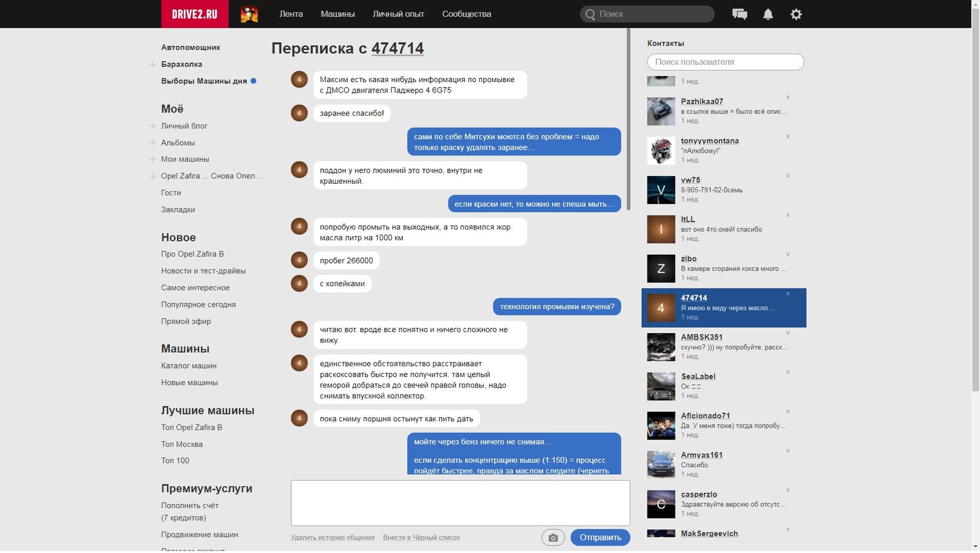Viewport: 980px width, 553px height.
Task: Click sender avatar beside 'заранее спасибо!' message
Action: pos(299,113)
